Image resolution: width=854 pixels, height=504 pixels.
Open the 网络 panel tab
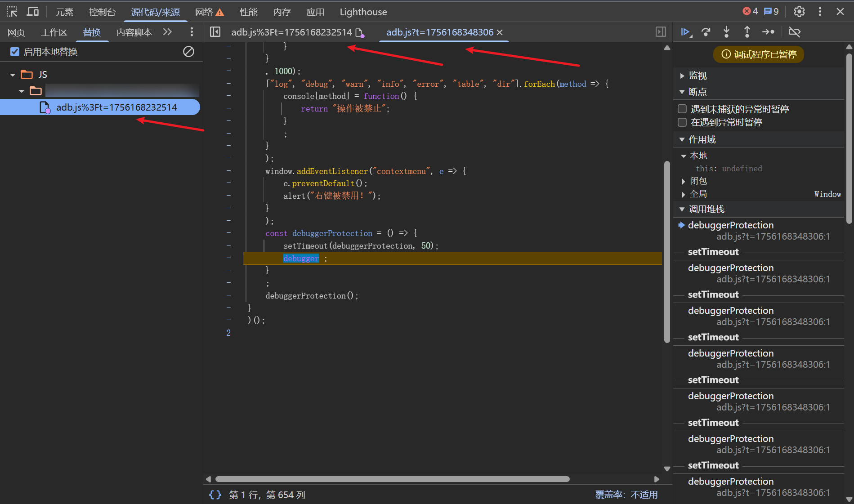(204, 12)
